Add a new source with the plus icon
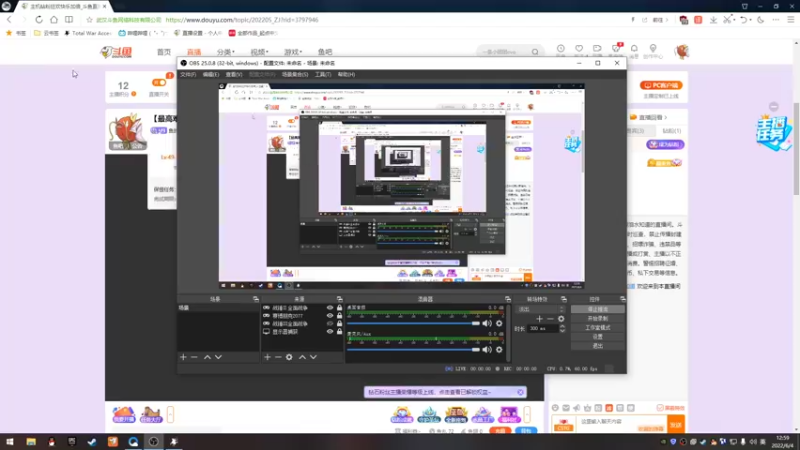The image size is (800, 450). click(x=267, y=357)
